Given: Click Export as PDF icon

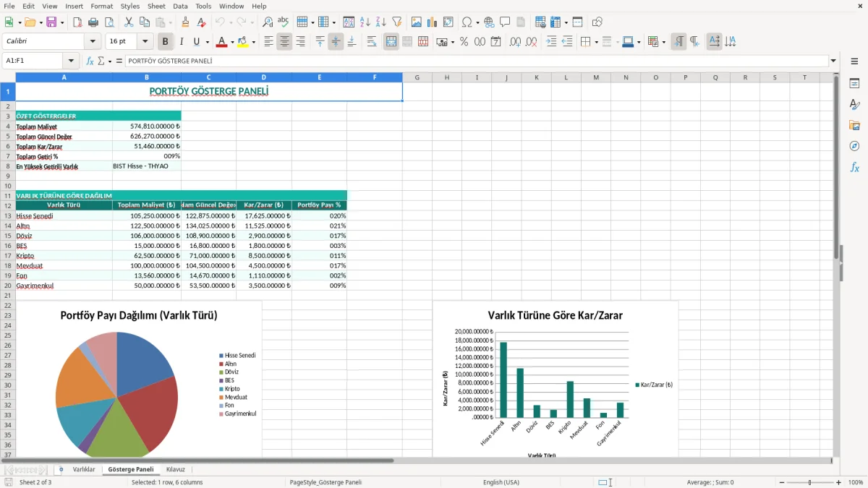Looking at the screenshot, I should click(77, 22).
